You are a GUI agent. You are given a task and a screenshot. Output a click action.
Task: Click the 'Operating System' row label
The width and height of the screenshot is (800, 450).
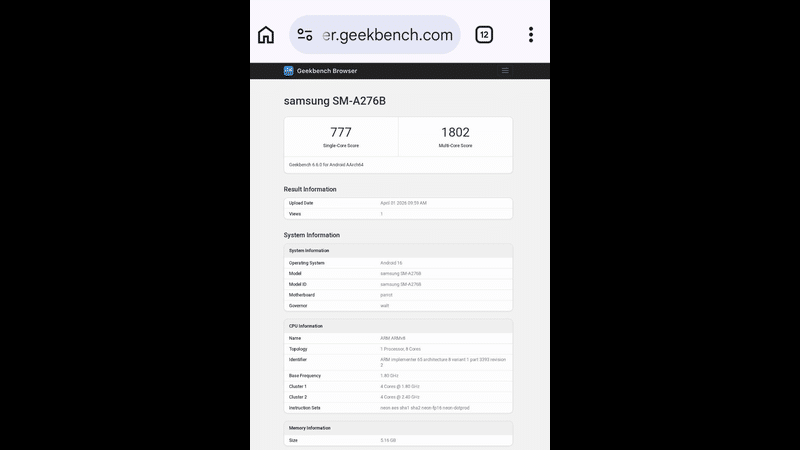click(x=307, y=263)
